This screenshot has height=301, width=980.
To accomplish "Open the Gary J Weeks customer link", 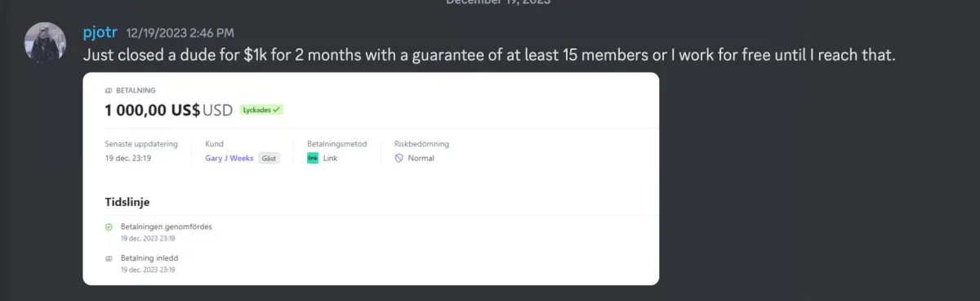I will pyautogui.click(x=229, y=158).
